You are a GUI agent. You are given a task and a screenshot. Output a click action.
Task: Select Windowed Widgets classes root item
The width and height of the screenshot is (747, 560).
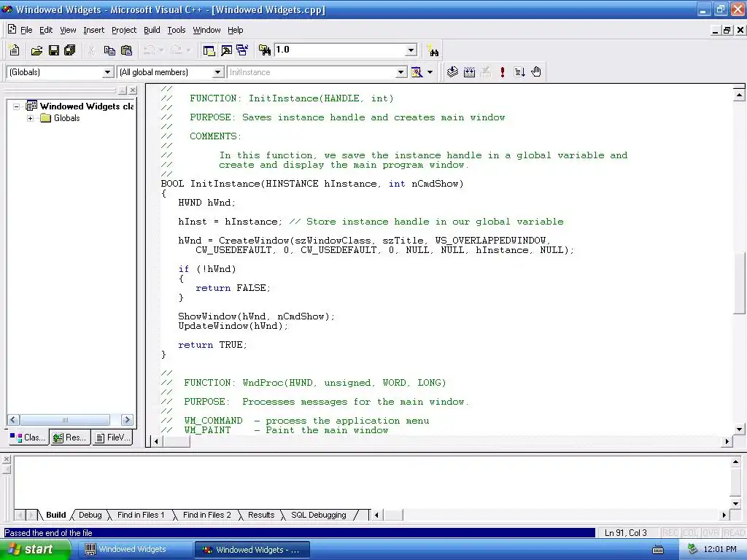click(x=87, y=106)
